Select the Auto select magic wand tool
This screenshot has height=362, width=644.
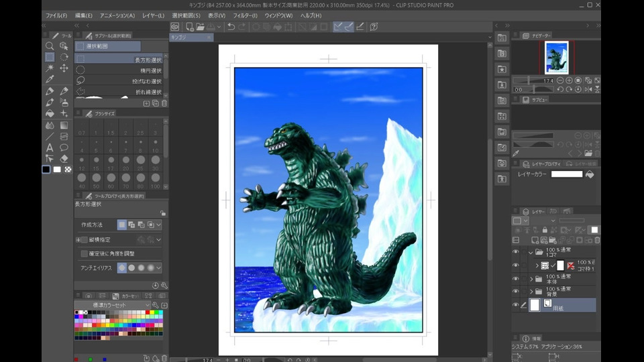pyautogui.click(x=50, y=68)
